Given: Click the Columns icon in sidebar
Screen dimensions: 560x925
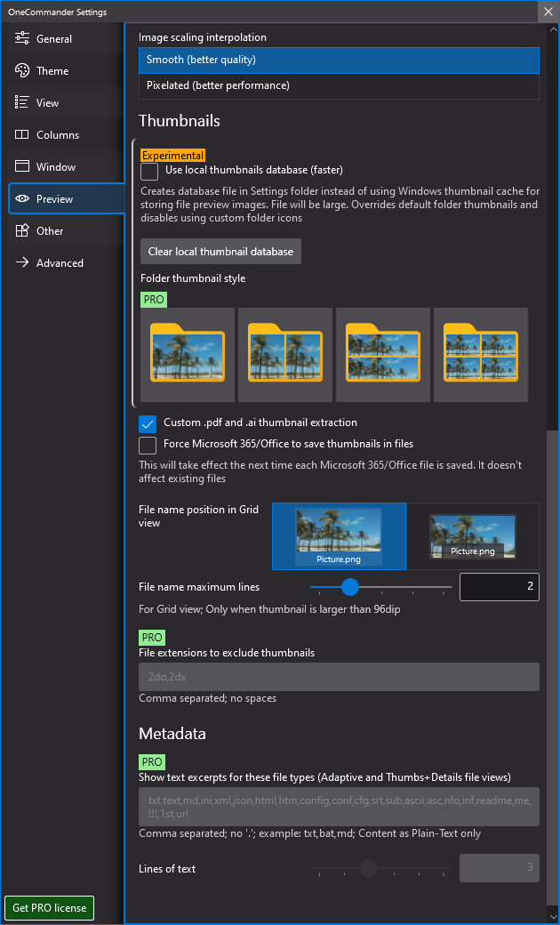Looking at the screenshot, I should (21, 135).
